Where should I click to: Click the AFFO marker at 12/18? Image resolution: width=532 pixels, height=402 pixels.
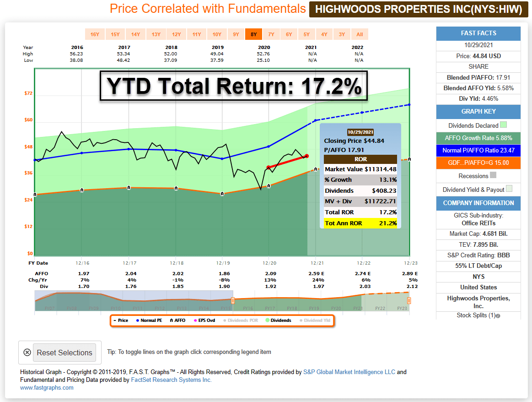pos(176,188)
